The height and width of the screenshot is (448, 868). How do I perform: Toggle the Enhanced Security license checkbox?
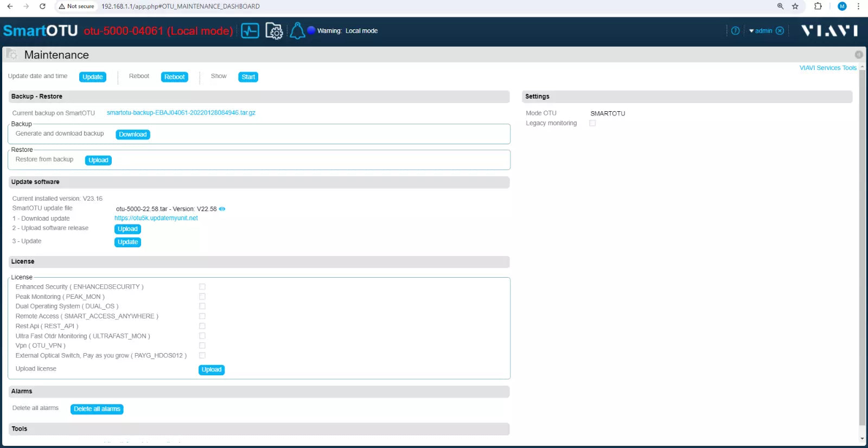202,286
